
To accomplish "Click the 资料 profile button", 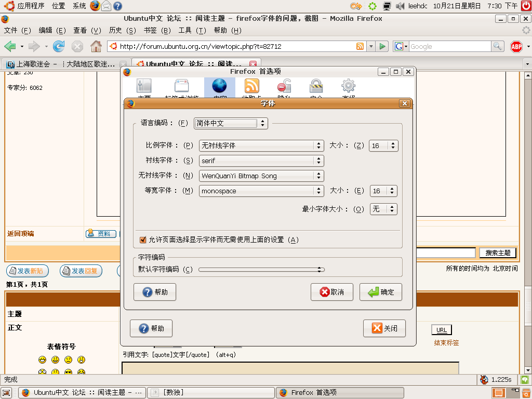I will [101, 234].
